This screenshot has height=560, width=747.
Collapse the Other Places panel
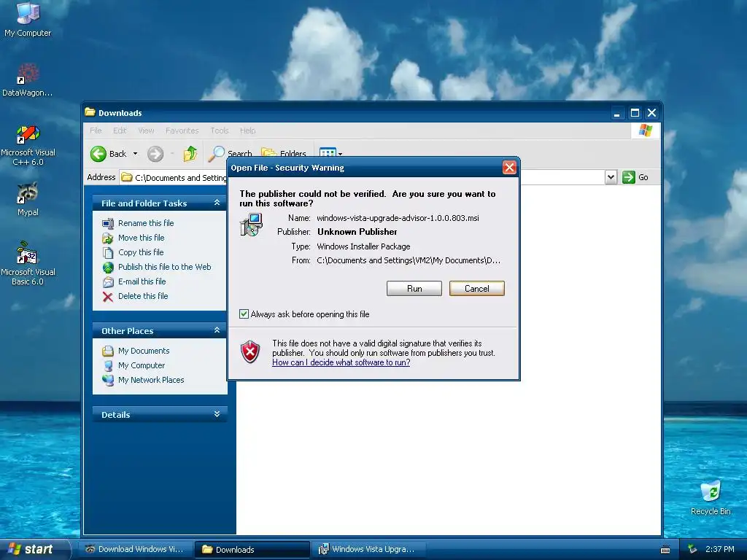click(217, 330)
